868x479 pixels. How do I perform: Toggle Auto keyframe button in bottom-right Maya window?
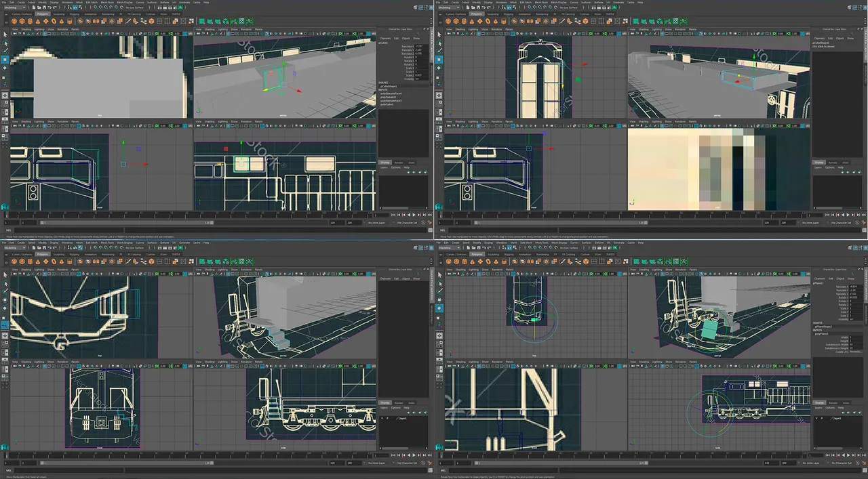pos(857,463)
